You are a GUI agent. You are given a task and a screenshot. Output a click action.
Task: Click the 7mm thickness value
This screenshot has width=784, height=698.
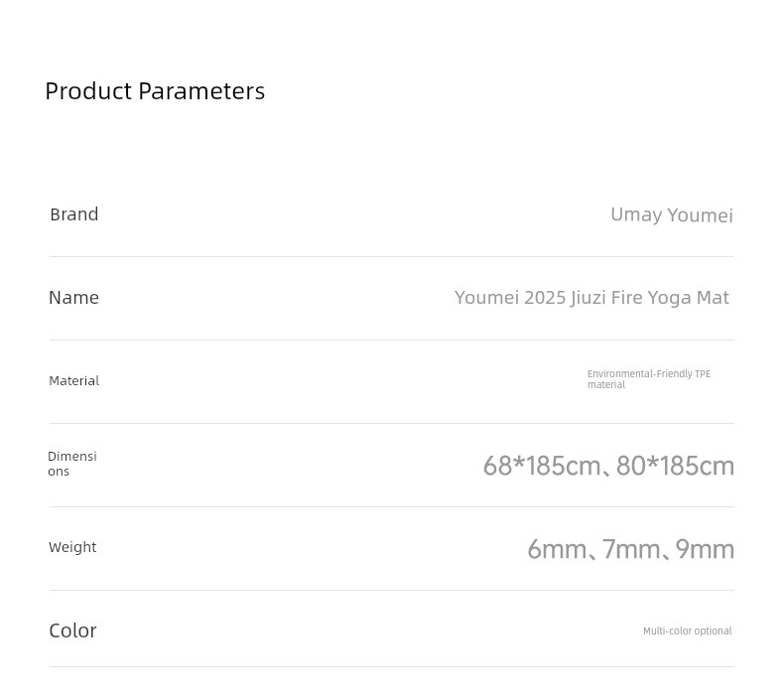pyautogui.click(x=631, y=549)
